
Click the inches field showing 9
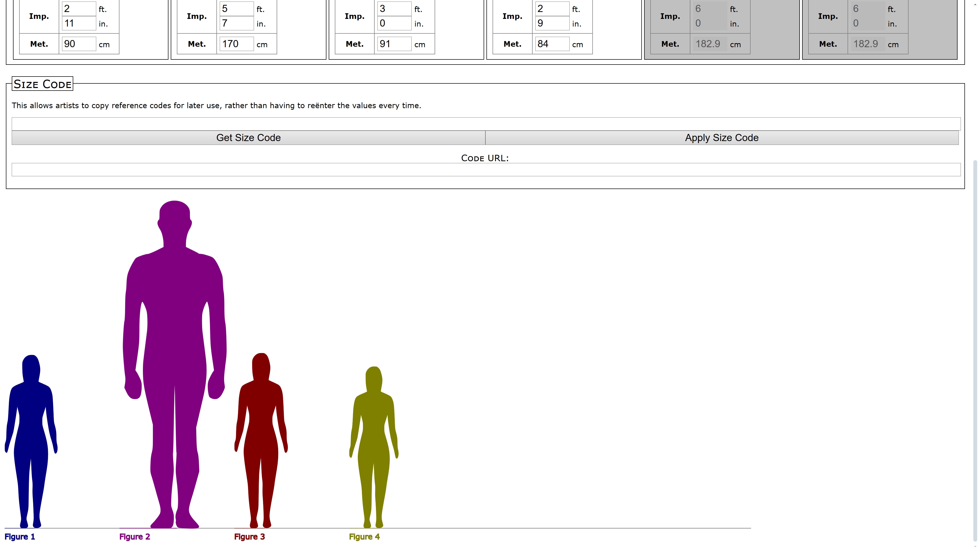552,23
